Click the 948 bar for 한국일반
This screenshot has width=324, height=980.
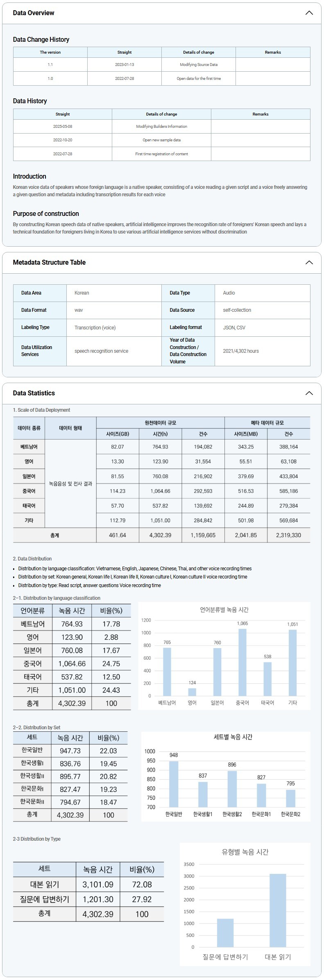(x=174, y=784)
